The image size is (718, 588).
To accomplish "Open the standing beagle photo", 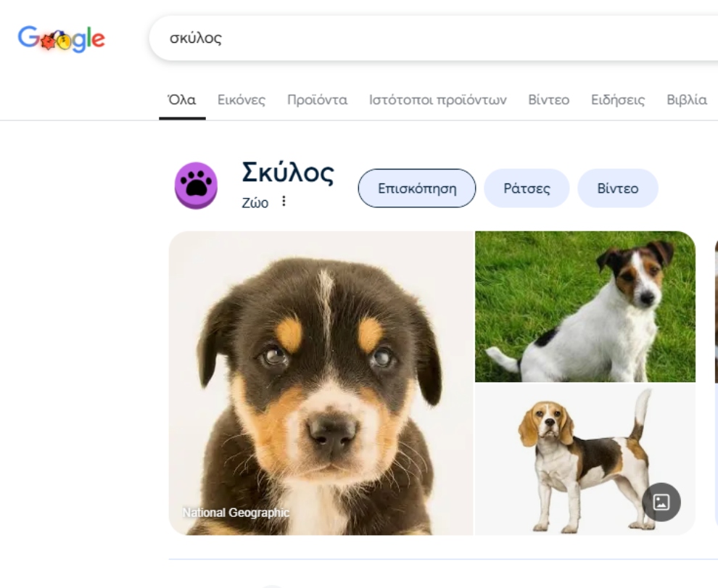I will (585, 460).
